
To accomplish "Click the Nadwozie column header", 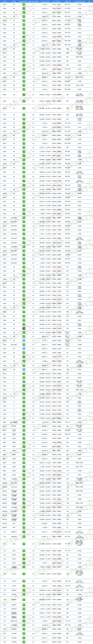I will pyautogui.click(x=68, y=1).
